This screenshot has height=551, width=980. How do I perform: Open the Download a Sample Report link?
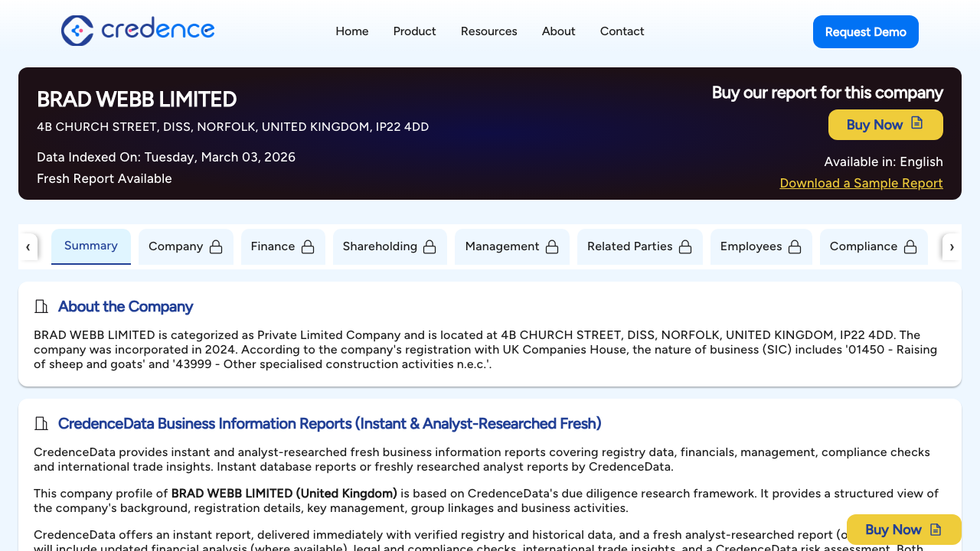(x=861, y=183)
